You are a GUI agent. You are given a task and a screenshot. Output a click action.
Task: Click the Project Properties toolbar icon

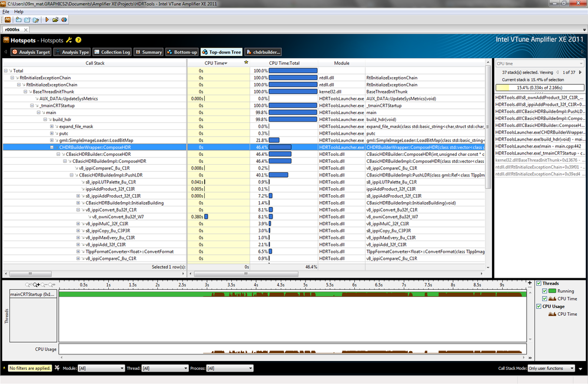36,20
